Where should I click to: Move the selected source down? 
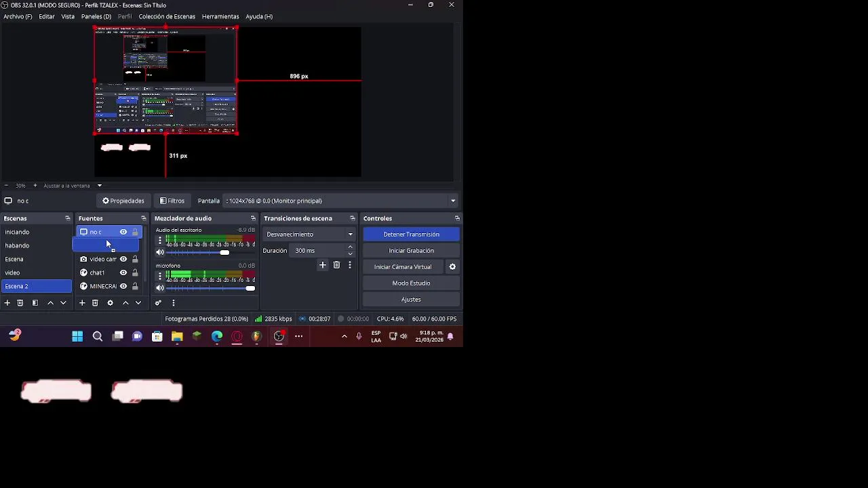tap(138, 303)
